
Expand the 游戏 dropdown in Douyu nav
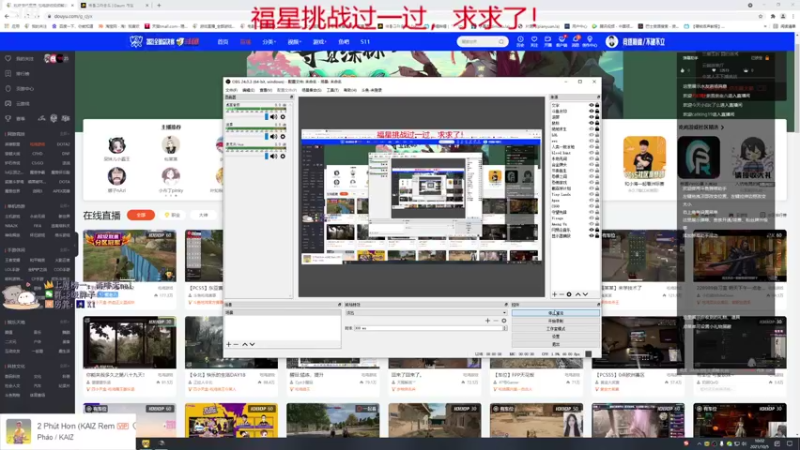(319, 42)
